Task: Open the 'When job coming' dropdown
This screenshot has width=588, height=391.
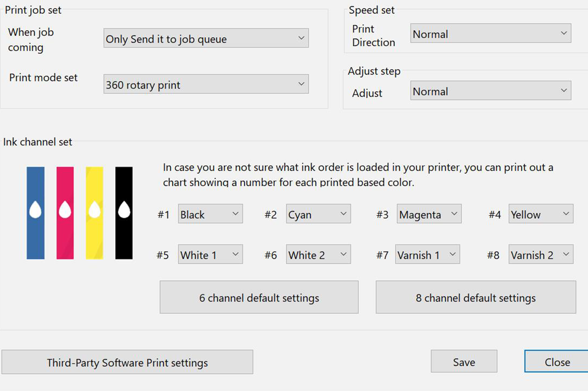Action: pyautogui.click(x=206, y=38)
